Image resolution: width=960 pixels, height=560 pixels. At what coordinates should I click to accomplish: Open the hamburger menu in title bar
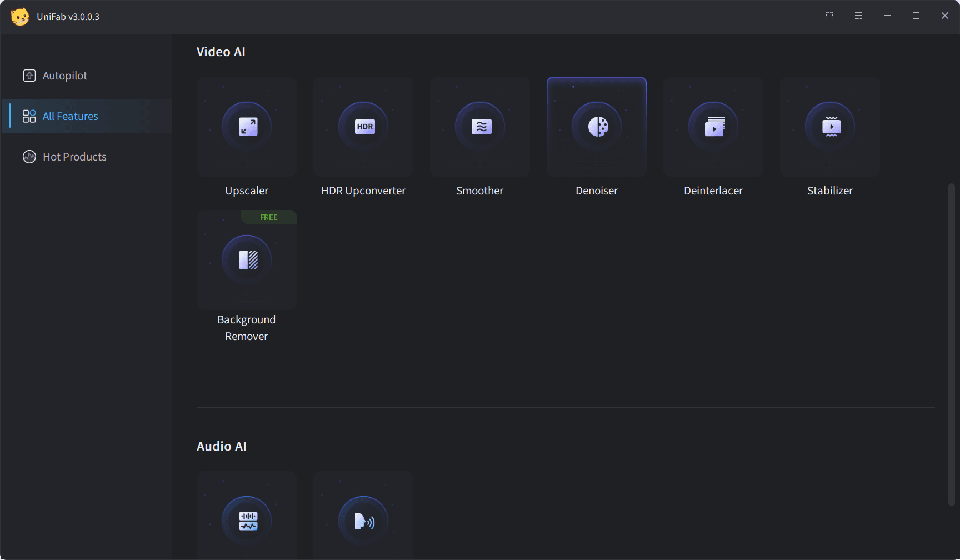coord(858,16)
